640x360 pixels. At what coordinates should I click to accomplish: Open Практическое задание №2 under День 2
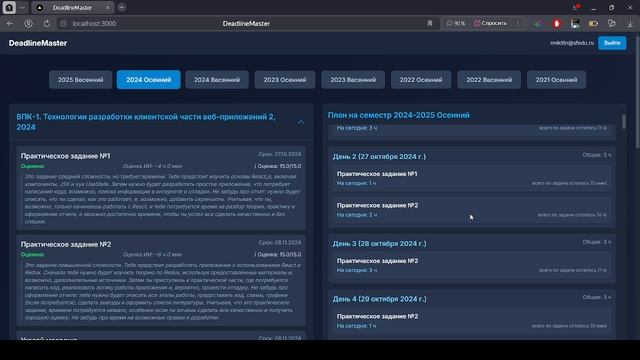coord(377,205)
